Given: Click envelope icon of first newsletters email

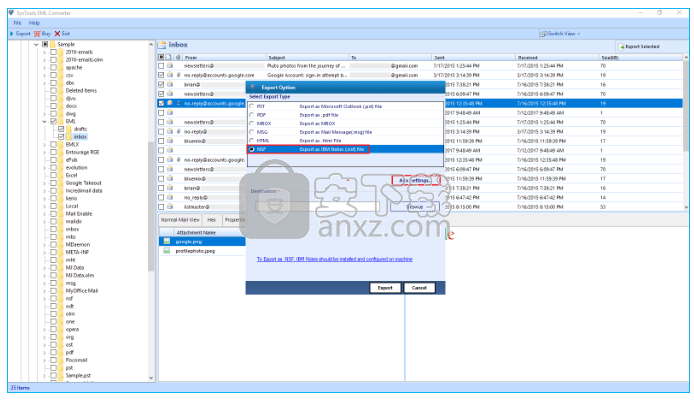Looking at the screenshot, I should coord(170,66).
